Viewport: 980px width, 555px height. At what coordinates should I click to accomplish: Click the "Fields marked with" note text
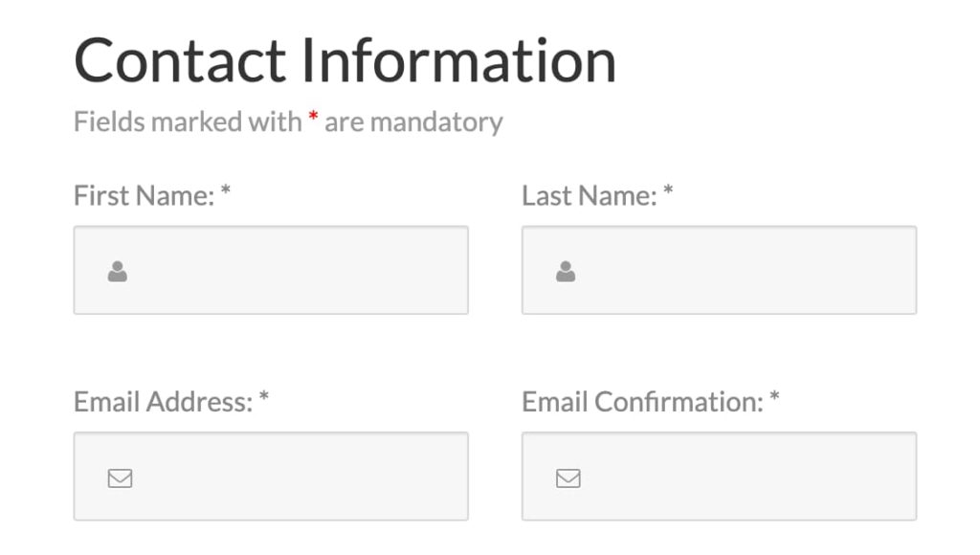[x=187, y=122]
